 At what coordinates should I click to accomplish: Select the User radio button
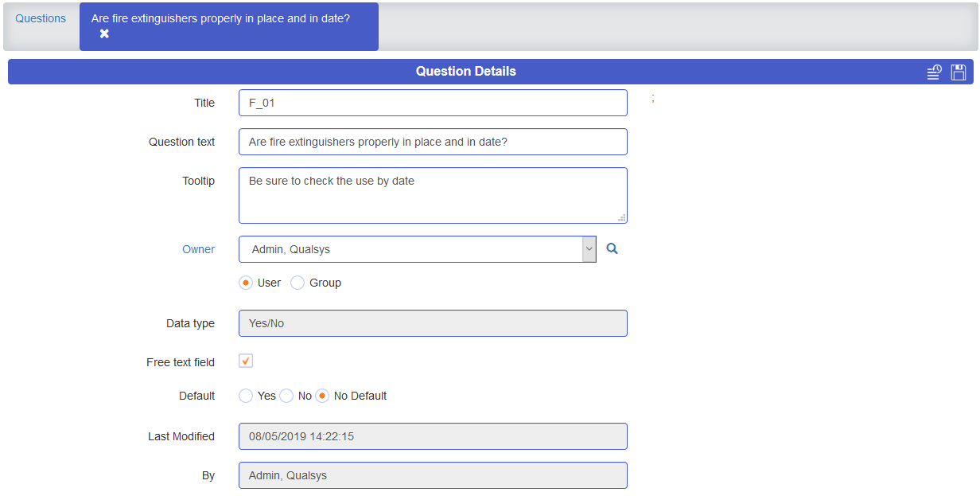click(x=246, y=283)
